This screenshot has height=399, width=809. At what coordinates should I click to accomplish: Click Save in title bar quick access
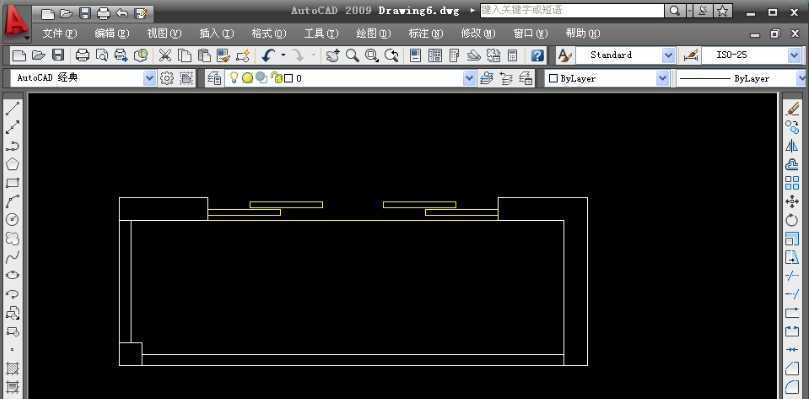(x=85, y=13)
